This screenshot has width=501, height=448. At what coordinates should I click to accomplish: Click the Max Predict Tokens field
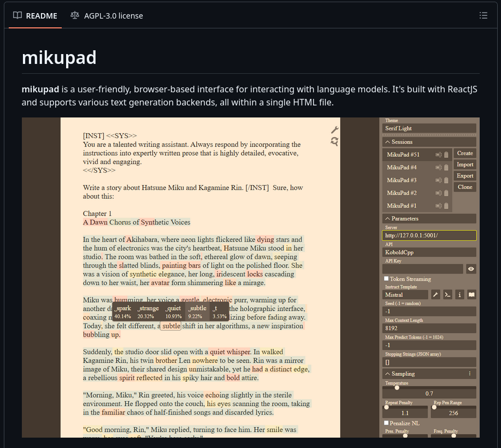click(429, 345)
